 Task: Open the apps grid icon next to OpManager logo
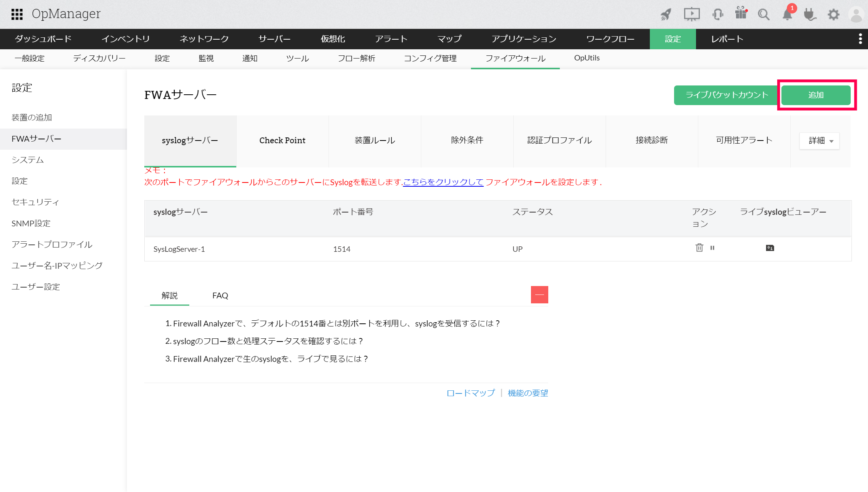[x=18, y=14]
